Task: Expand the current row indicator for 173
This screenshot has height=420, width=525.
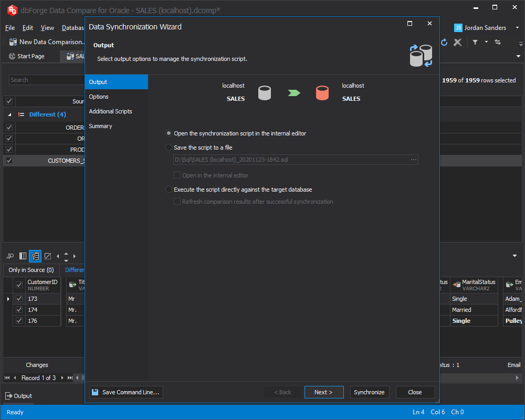Action: pos(8,298)
